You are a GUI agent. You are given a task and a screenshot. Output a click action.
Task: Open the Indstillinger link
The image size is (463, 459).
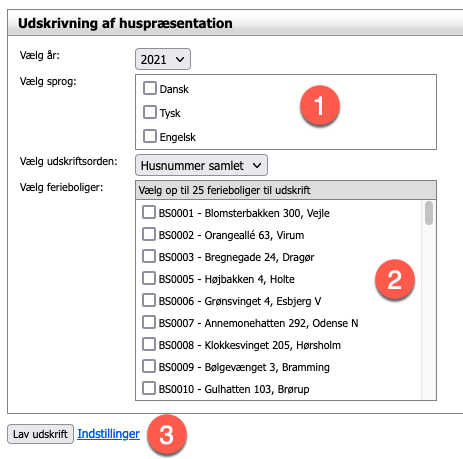pos(109,434)
